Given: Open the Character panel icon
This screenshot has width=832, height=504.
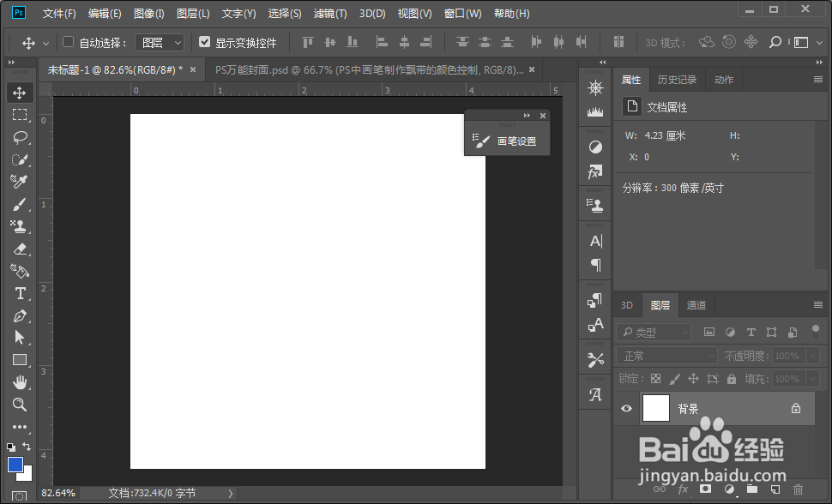Looking at the screenshot, I should (595, 242).
